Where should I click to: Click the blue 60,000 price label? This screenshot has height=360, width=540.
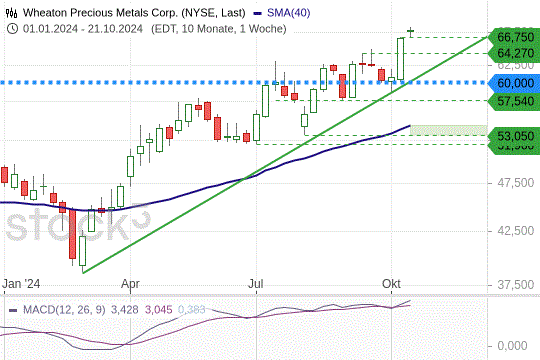tap(515, 83)
